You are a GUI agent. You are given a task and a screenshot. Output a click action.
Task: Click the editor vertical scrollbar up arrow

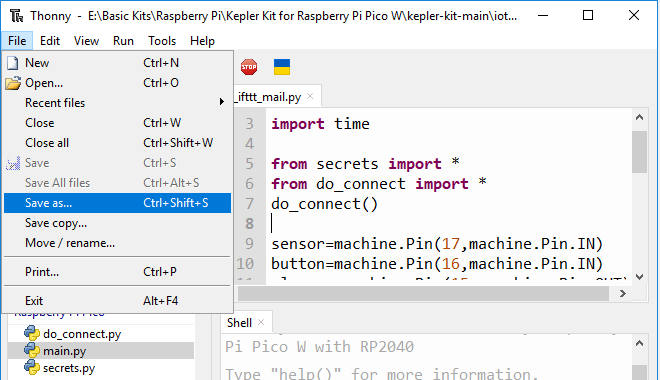point(639,117)
